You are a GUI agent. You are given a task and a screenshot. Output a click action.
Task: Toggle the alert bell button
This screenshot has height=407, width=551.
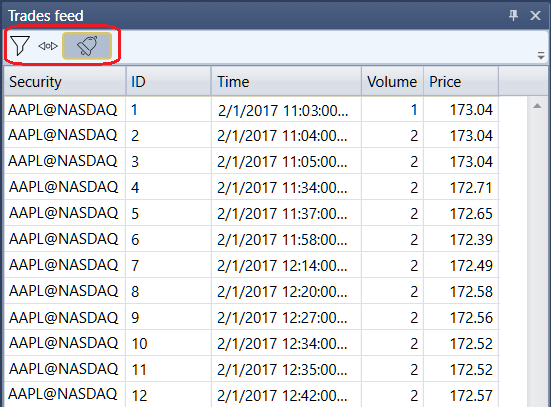[x=87, y=46]
